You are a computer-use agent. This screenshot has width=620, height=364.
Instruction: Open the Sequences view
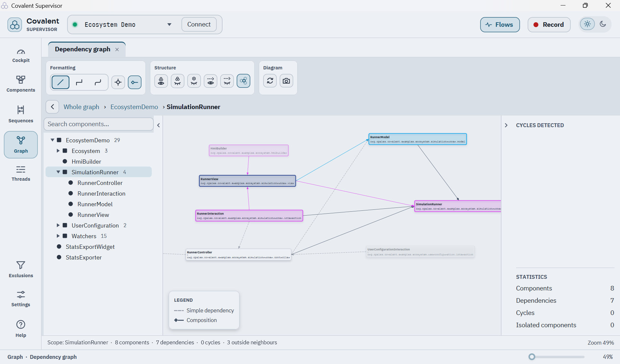pyautogui.click(x=21, y=114)
